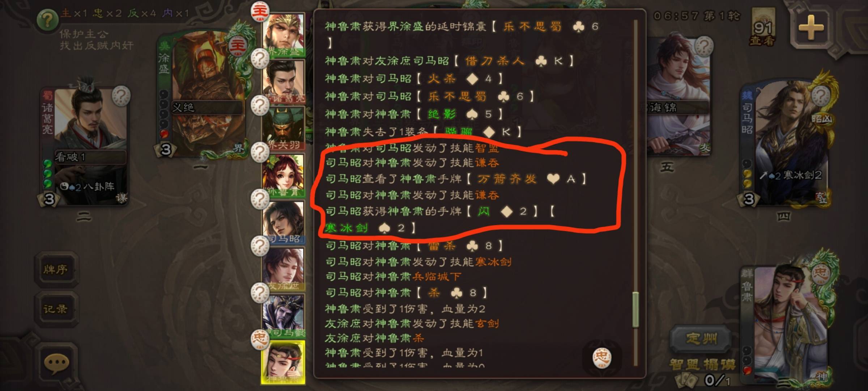The width and height of the screenshot is (868, 391).
Task: Select 界徐盛 portrait in player list
Action: [x=284, y=35]
